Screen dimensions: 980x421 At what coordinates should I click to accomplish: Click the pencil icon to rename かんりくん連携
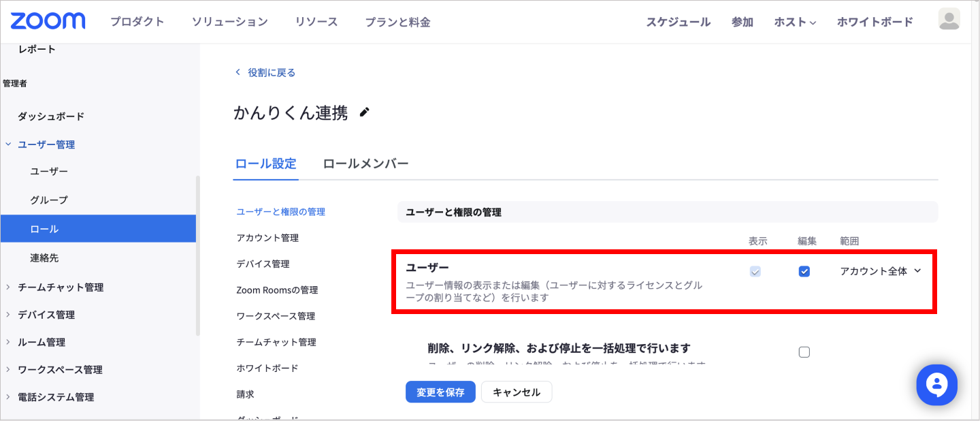click(364, 112)
